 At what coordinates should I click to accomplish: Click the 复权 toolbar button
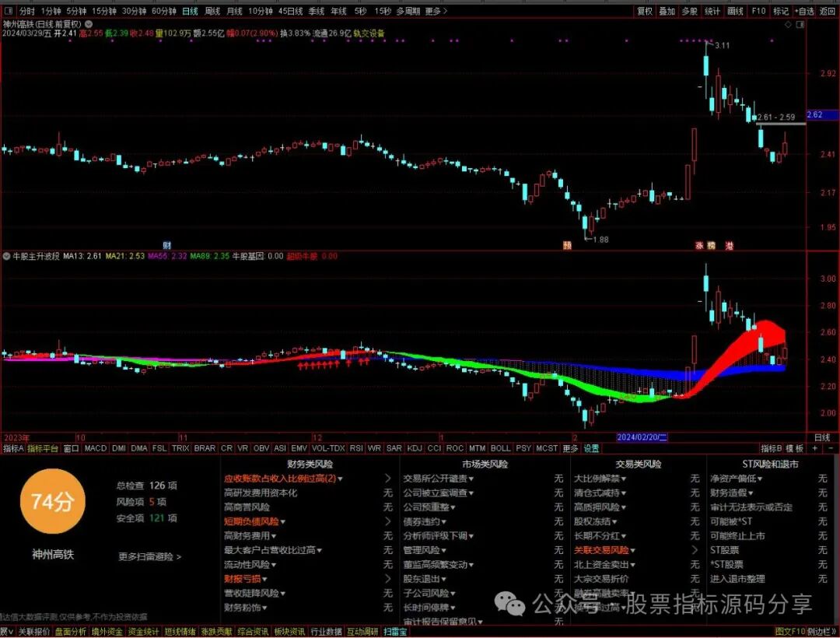[x=645, y=11]
